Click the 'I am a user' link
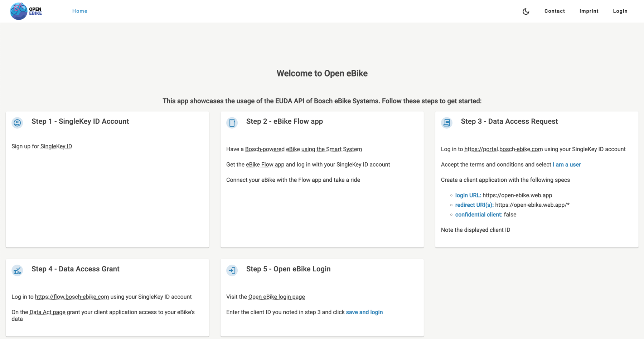Screen dimensions: 644x339 pyautogui.click(x=566, y=164)
